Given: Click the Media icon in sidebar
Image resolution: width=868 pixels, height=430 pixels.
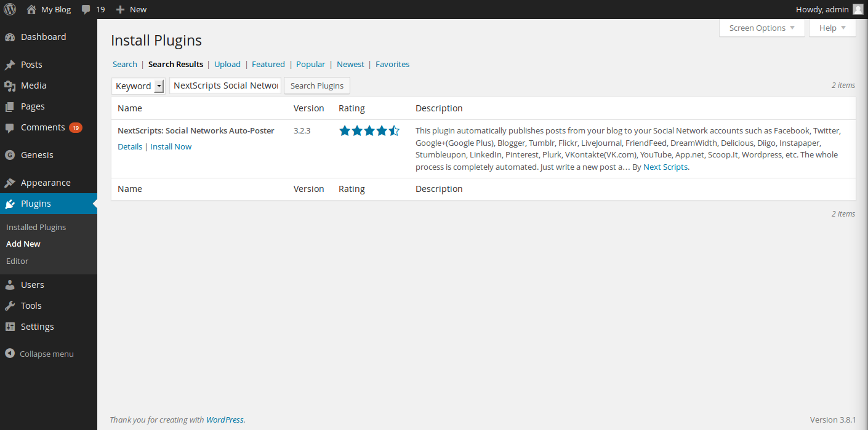Looking at the screenshot, I should tap(10, 86).
